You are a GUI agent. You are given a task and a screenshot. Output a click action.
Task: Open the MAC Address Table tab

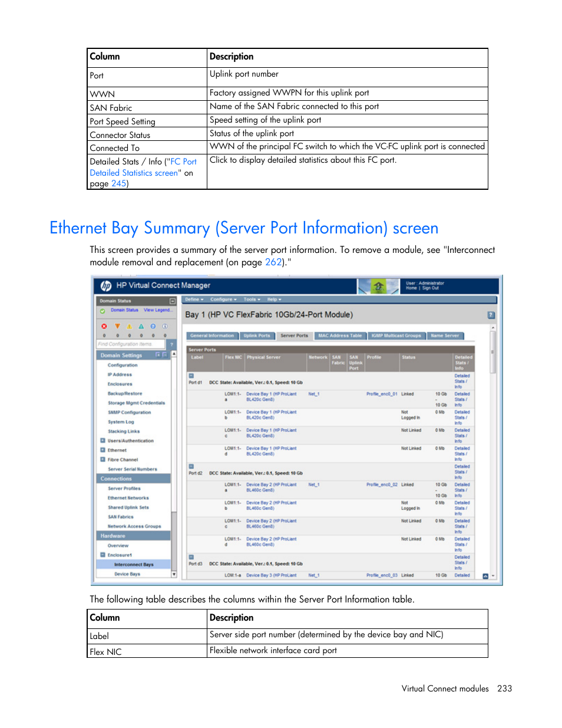pos(340,335)
